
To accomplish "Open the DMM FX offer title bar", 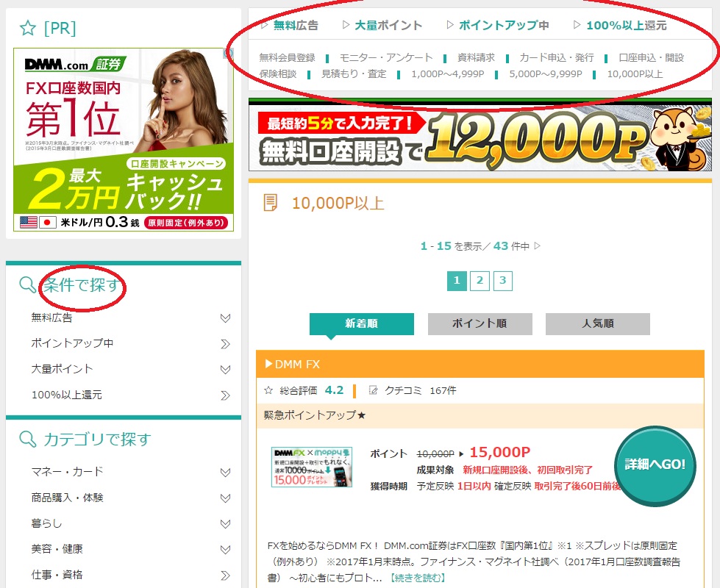I will click(x=480, y=365).
